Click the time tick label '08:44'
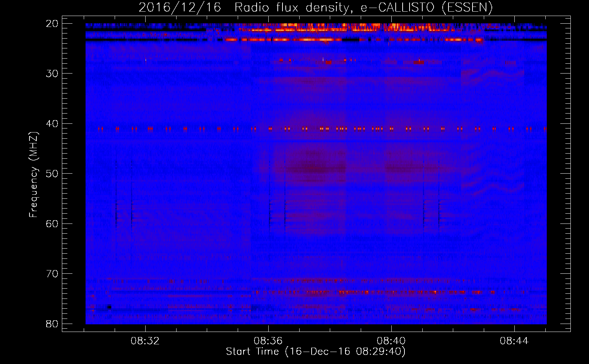Viewport: 589px width, 364px height. (x=514, y=341)
